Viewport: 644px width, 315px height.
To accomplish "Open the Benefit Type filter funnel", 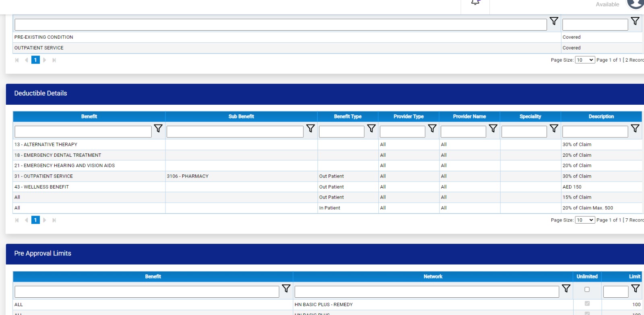I will click(x=371, y=128).
